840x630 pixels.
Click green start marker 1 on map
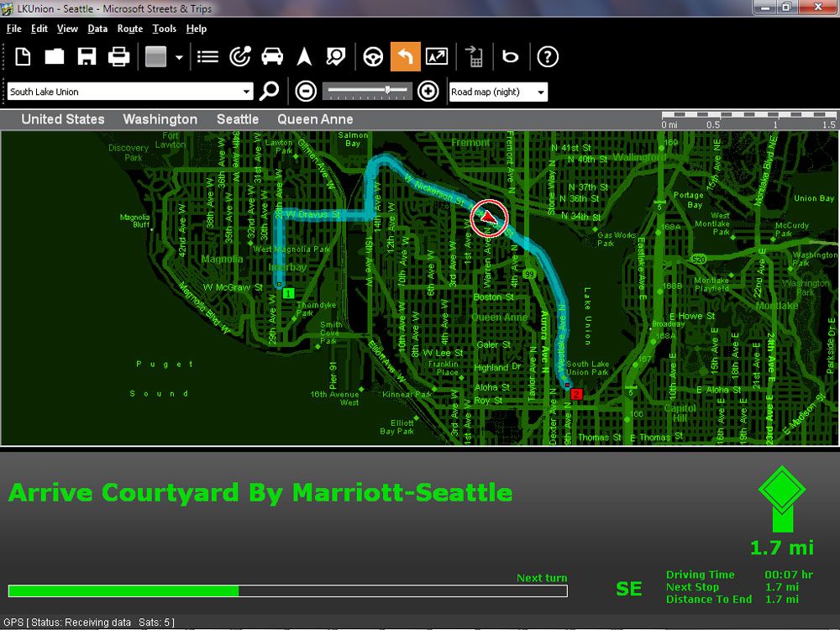click(289, 293)
